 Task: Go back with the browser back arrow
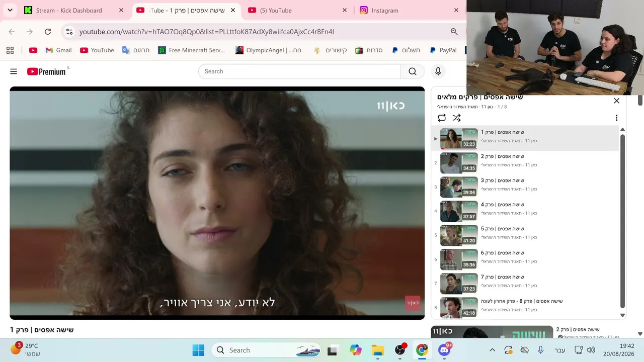tap(12, 32)
